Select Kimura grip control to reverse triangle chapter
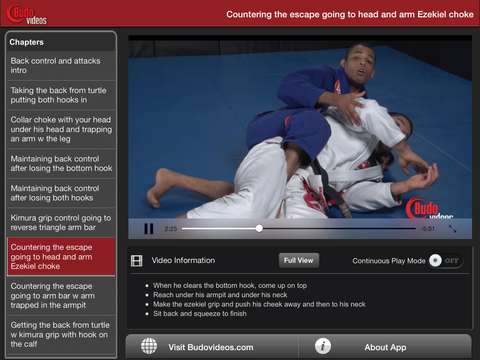 coord(61,222)
